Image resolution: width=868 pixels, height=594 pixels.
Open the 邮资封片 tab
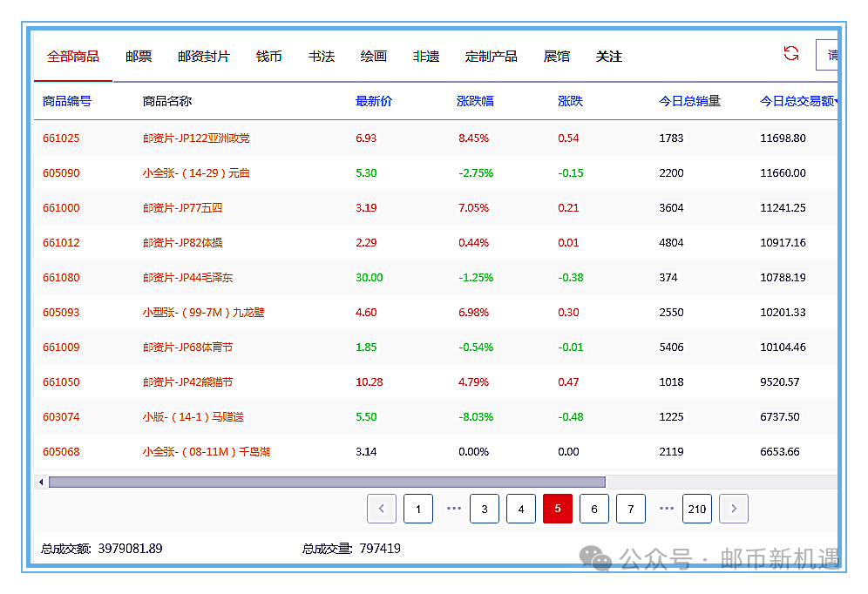(x=204, y=57)
